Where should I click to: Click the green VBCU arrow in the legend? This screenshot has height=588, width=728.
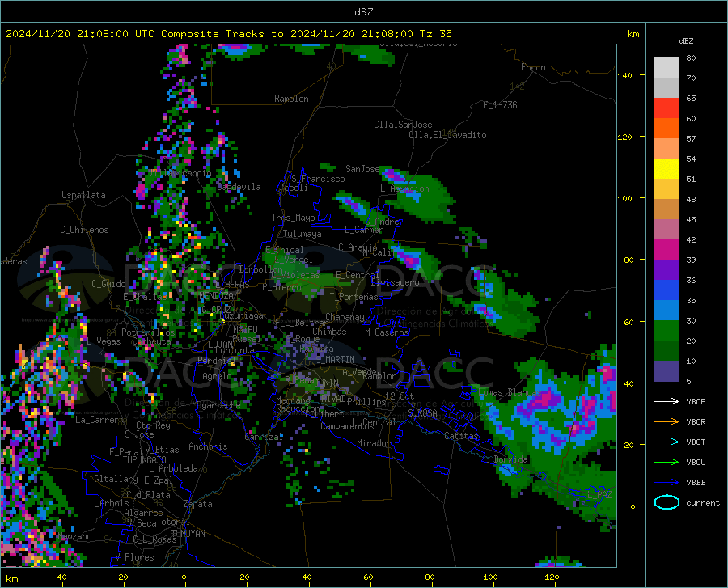click(x=667, y=463)
